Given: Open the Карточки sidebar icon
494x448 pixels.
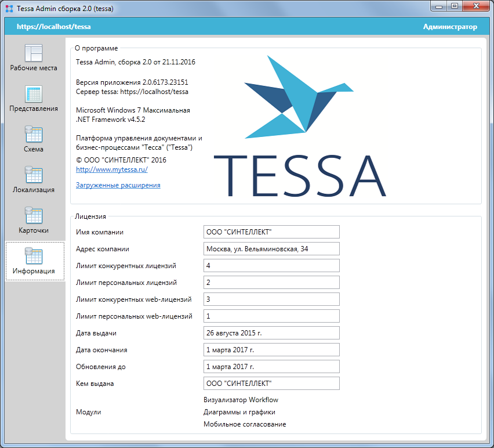Looking at the screenshot, I should pyautogui.click(x=34, y=216).
